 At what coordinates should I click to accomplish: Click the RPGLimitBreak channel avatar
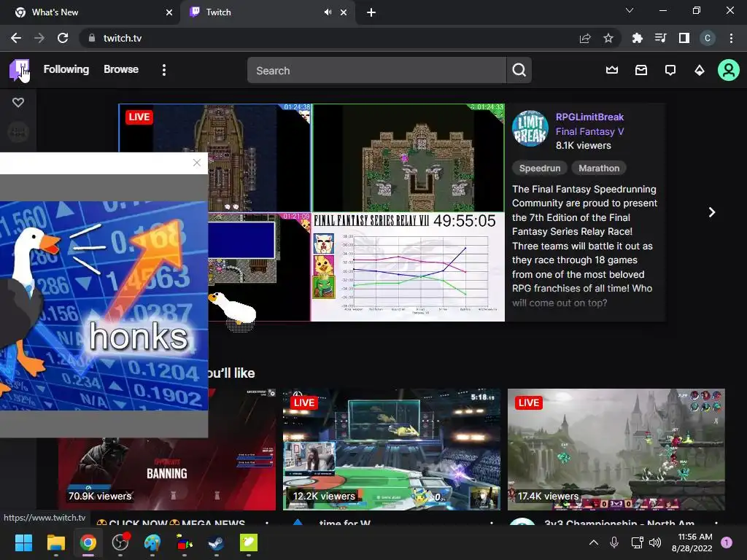(530, 128)
